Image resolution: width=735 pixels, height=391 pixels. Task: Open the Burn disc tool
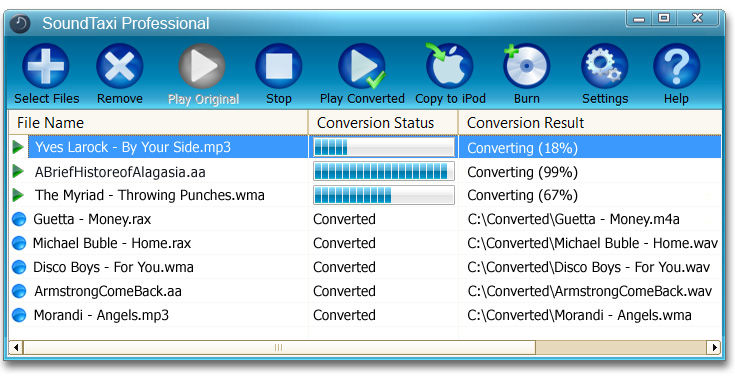(526, 66)
